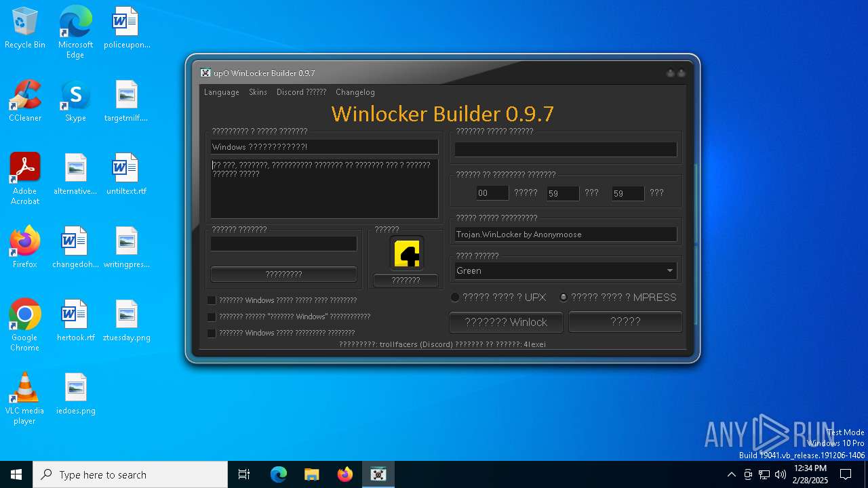
Task: Select the iedoes.png file icon
Action: pyautogui.click(x=75, y=394)
